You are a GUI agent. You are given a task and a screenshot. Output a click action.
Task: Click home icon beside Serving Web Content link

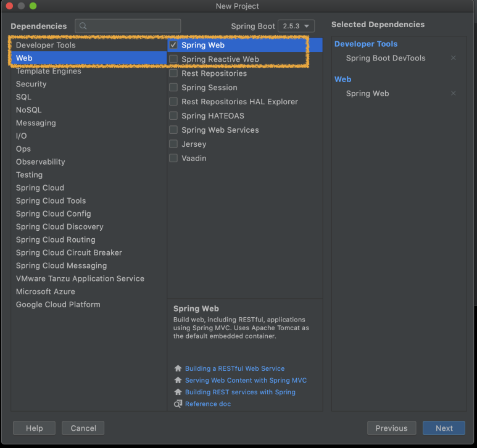(x=178, y=380)
